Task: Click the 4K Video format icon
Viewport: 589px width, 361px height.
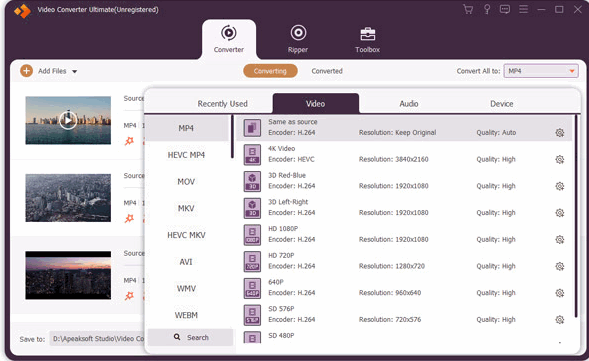Action: point(252,154)
